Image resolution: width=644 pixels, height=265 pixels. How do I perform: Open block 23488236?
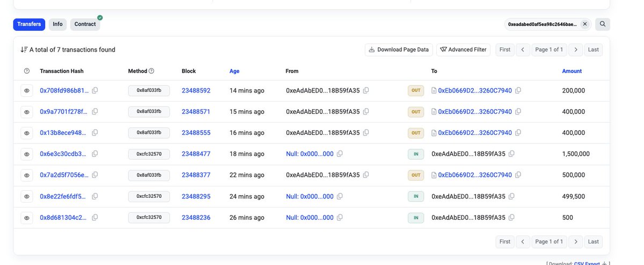[x=196, y=218]
